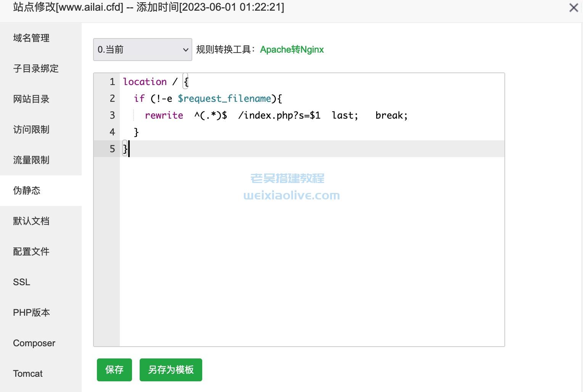
Task: Open the Apache转Nginx conversion tool link
Action: point(292,50)
